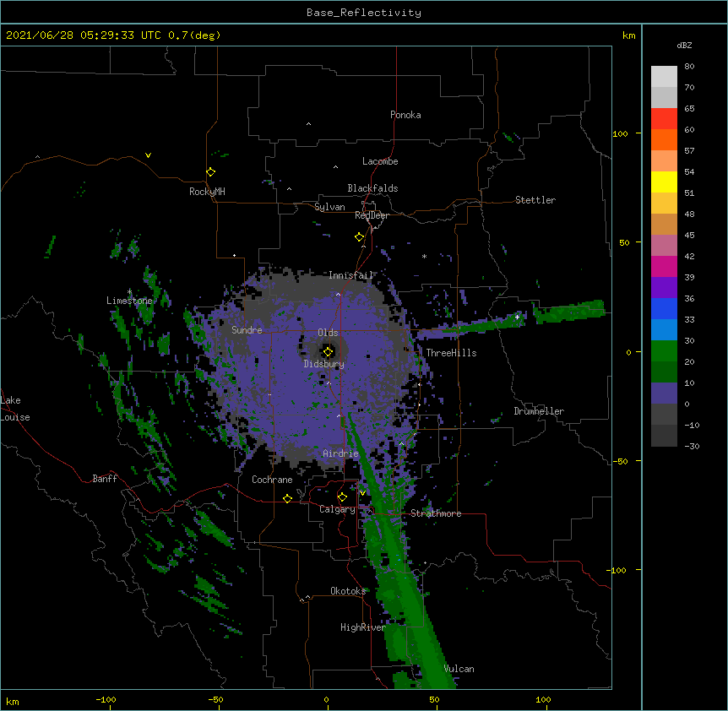728x711 pixels.
Task: Pick the bright yellow 51–54 dBZ legend swatch
Action: tap(664, 182)
